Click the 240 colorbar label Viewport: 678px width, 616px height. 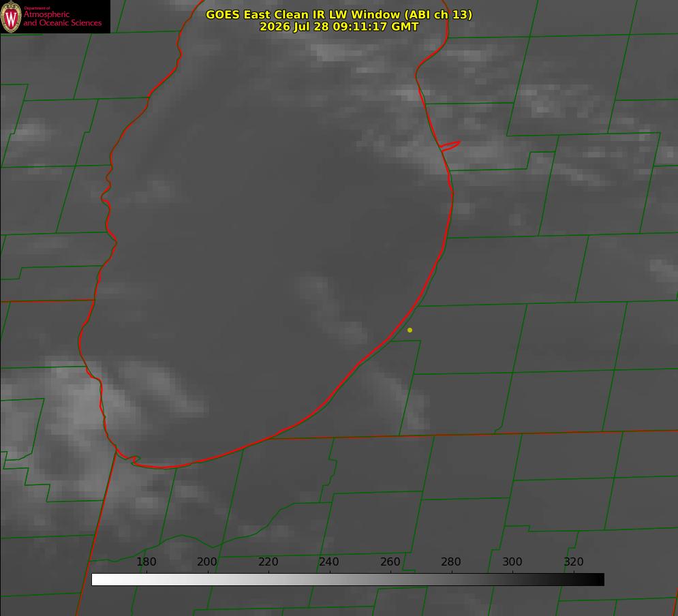[x=328, y=561]
